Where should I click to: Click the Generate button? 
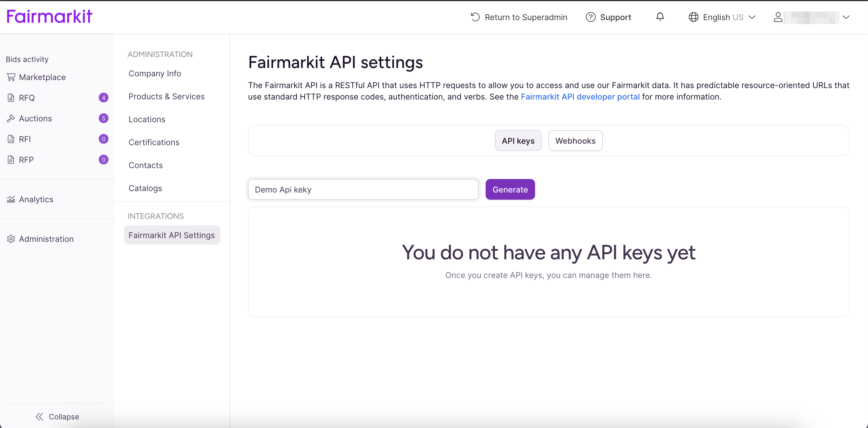510,189
